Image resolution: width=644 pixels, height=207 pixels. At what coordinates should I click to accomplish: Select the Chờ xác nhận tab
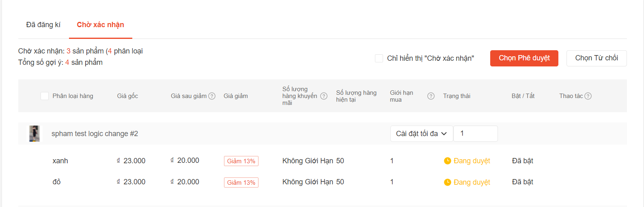pyautogui.click(x=101, y=25)
